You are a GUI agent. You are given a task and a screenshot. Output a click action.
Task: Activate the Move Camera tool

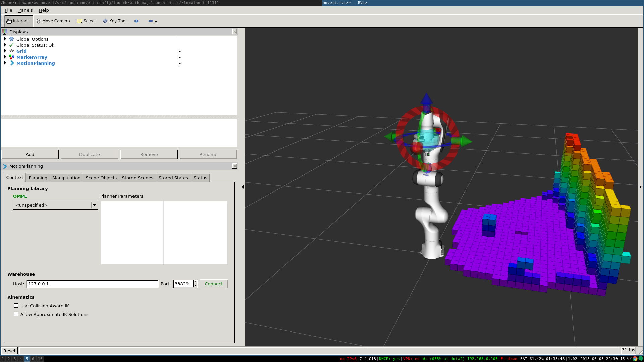[x=53, y=21]
